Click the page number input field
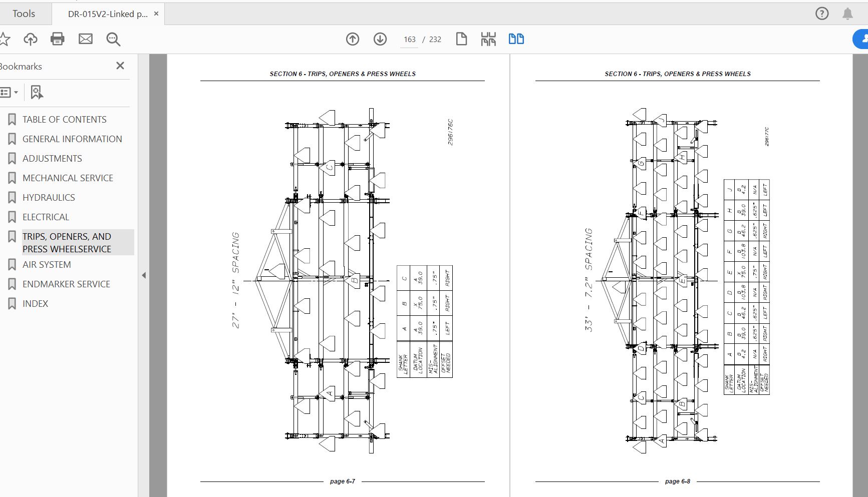This screenshot has width=868, height=497. (x=409, y=40)
